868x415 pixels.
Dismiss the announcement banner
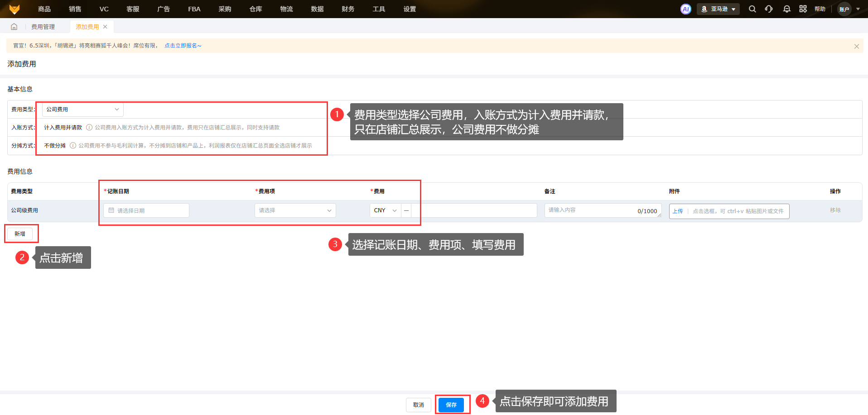856,46
